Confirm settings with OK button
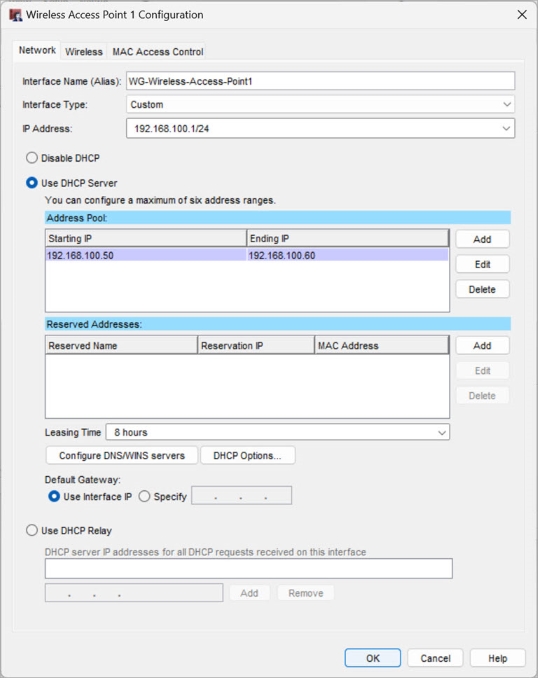538x678 pixels. click(373, 658)
